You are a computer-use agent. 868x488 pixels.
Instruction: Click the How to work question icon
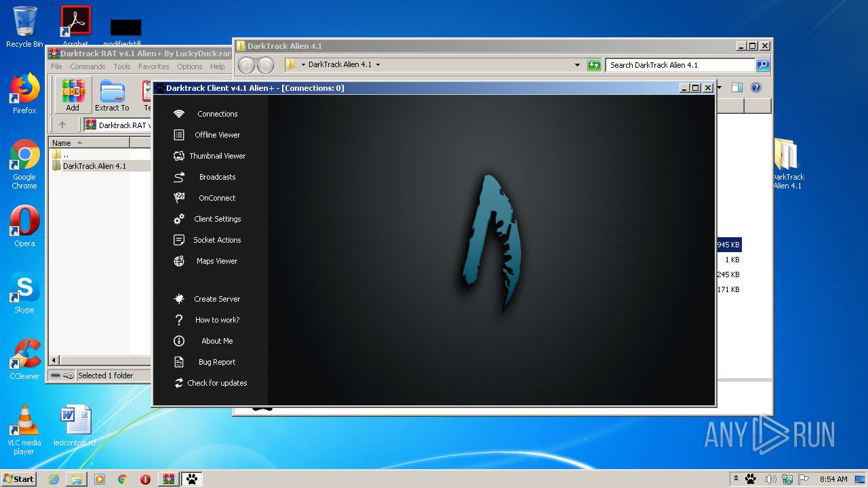179,320
